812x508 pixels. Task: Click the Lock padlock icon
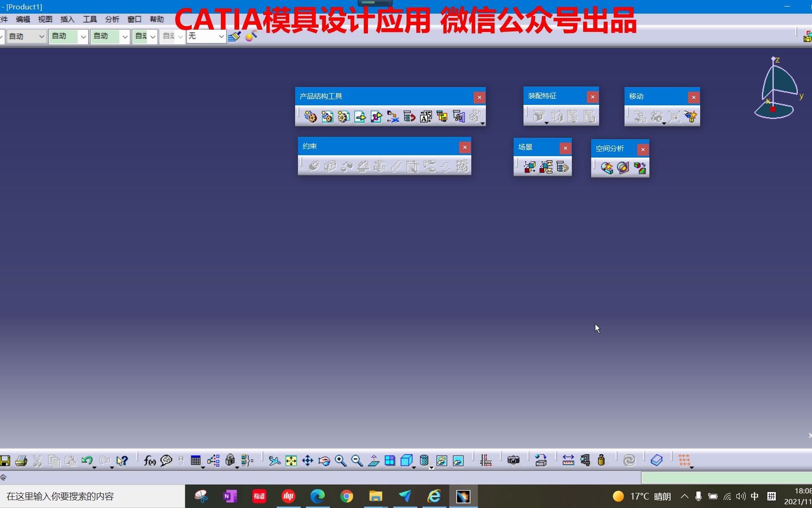(x=230, y=460)
